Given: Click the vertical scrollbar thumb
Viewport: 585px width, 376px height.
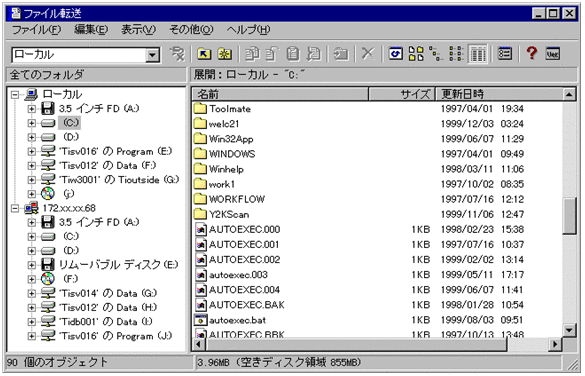Looking at the screenshot, I should (569, 216).
